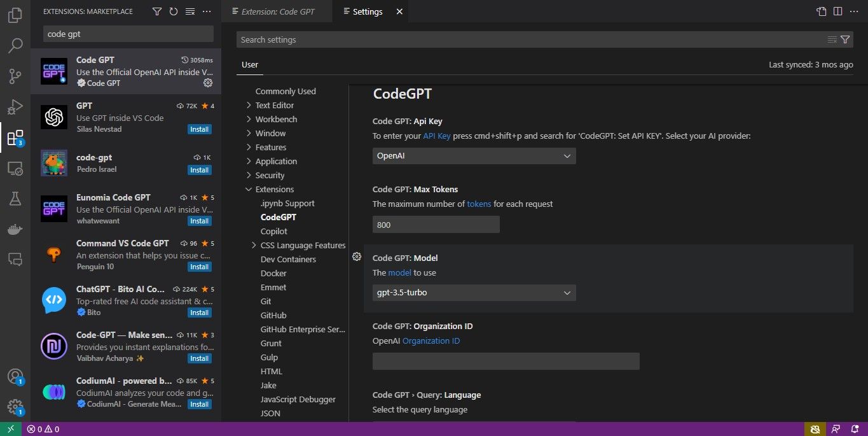Select the Copilot settings entry
The height and width of the screenshot is (436, 868).
[273, 231]
